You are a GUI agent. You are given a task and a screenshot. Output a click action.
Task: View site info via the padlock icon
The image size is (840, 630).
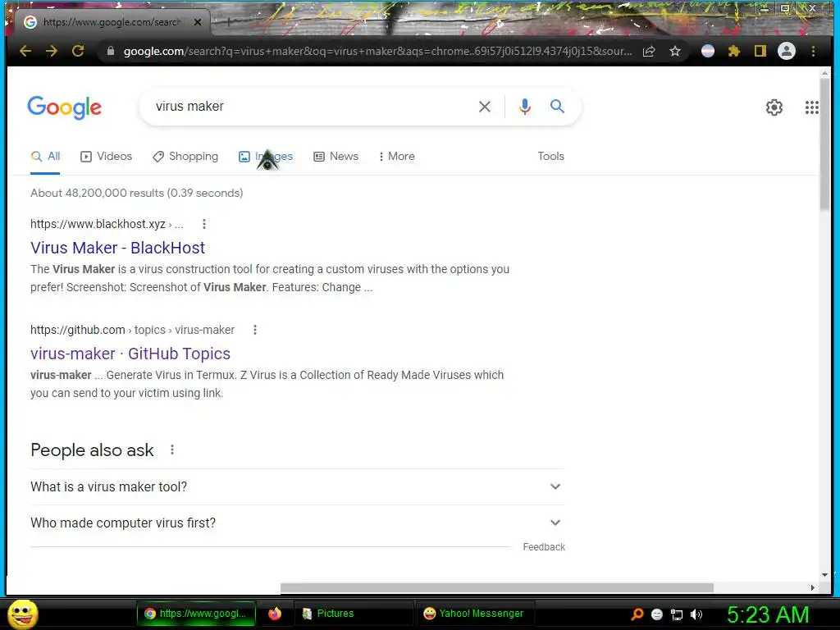click(111, 51)
